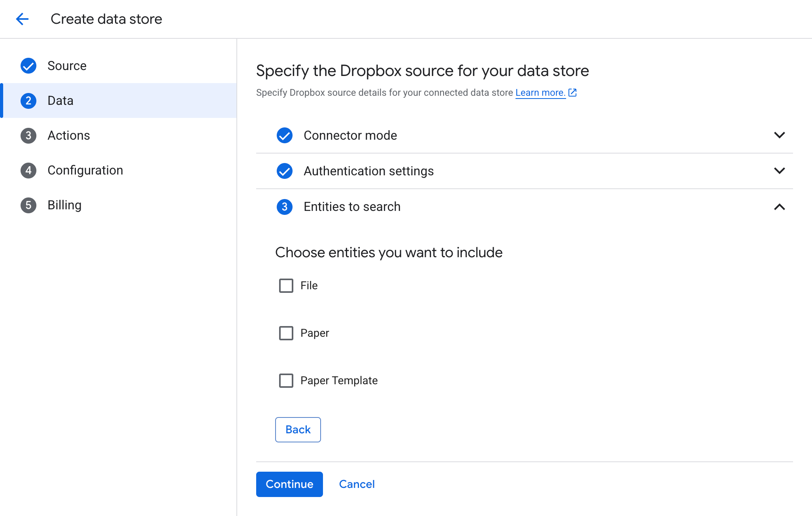Select the Paper Template checkbox
812x516 pixels.
286,380
